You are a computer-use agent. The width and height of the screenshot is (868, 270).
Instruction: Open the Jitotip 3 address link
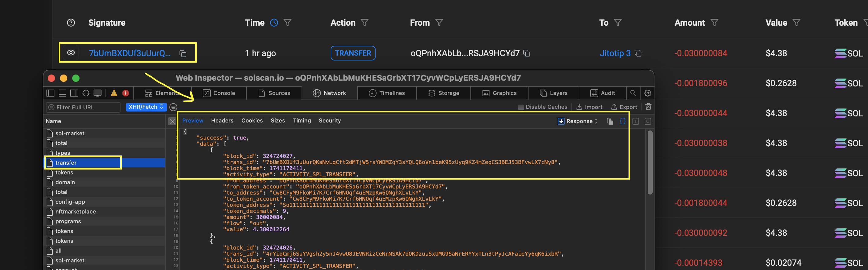pyautogui.click(x=615, y=53)
